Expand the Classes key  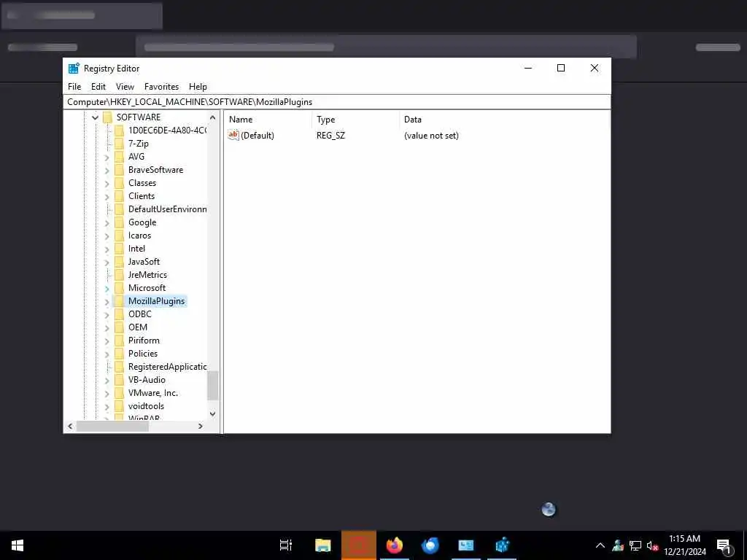point(107,183)
